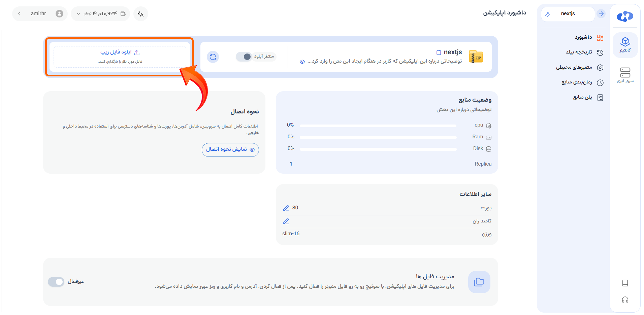The height and width of the screenshot is (315, 644).
Task: Click the غیرفعال status label
Action: (x=76, y=281)
